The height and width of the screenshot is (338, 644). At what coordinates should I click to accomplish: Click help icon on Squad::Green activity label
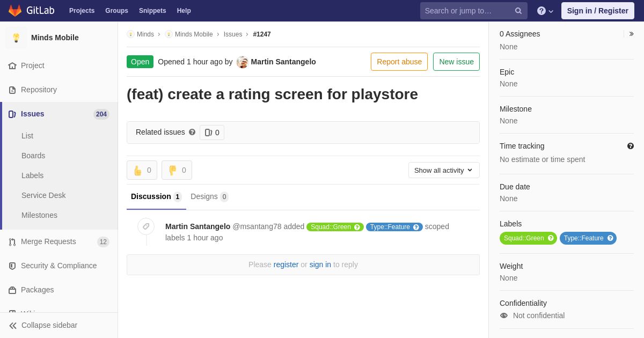pos(357,227)
